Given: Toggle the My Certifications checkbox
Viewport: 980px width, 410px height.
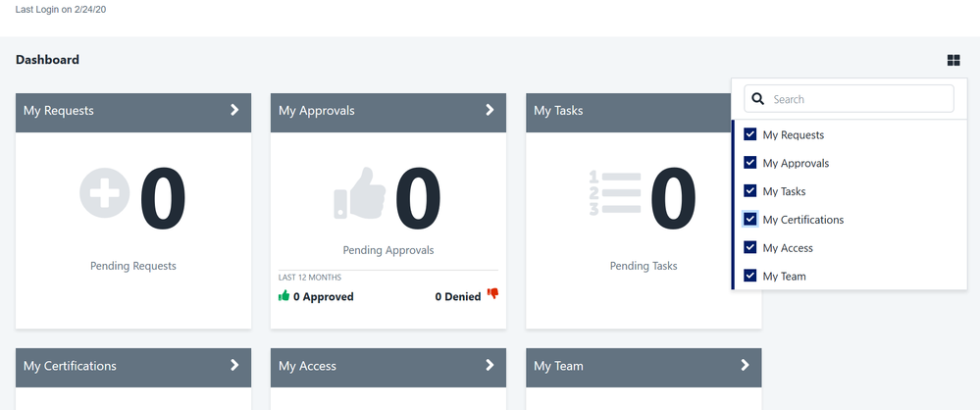Looking at the screenshot, I should (x=750, y=220).
